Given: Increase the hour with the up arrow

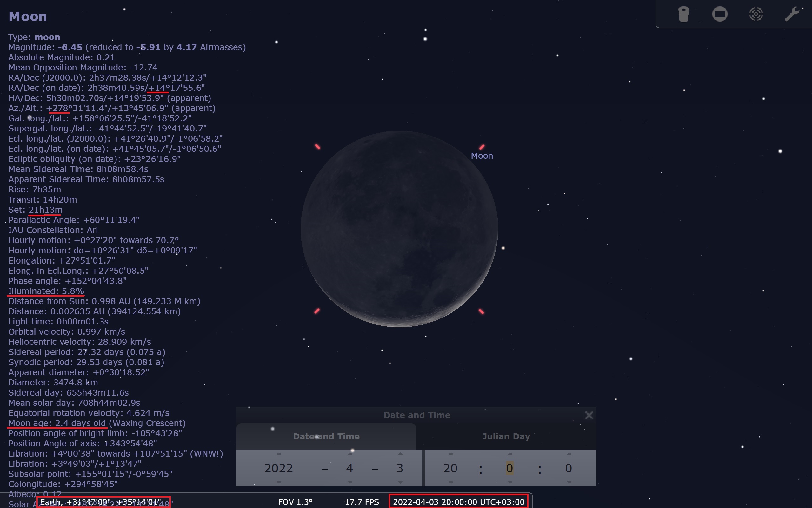Looking at the screenshot, I should pyautogui.click(x=451, y=454).
